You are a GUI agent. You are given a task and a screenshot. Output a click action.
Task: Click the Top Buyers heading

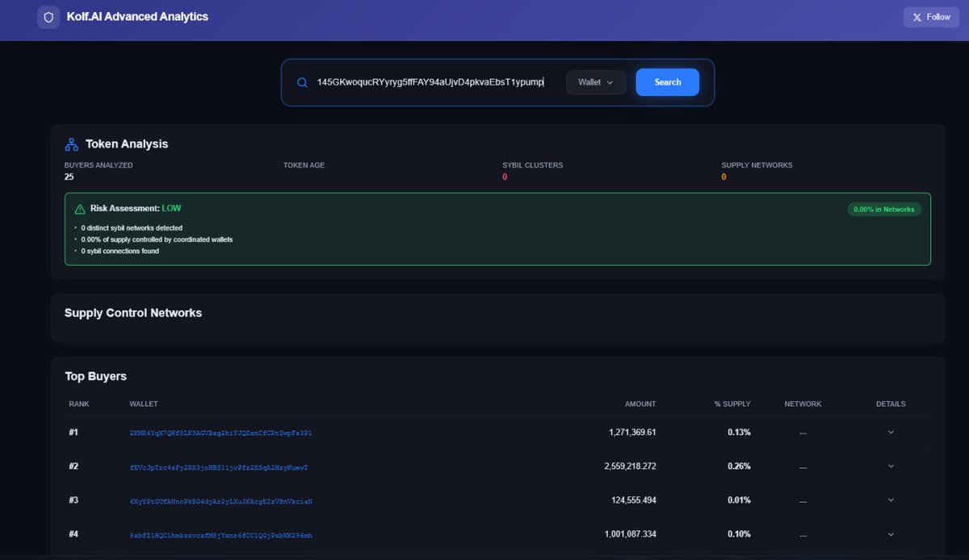coord(95,376)
